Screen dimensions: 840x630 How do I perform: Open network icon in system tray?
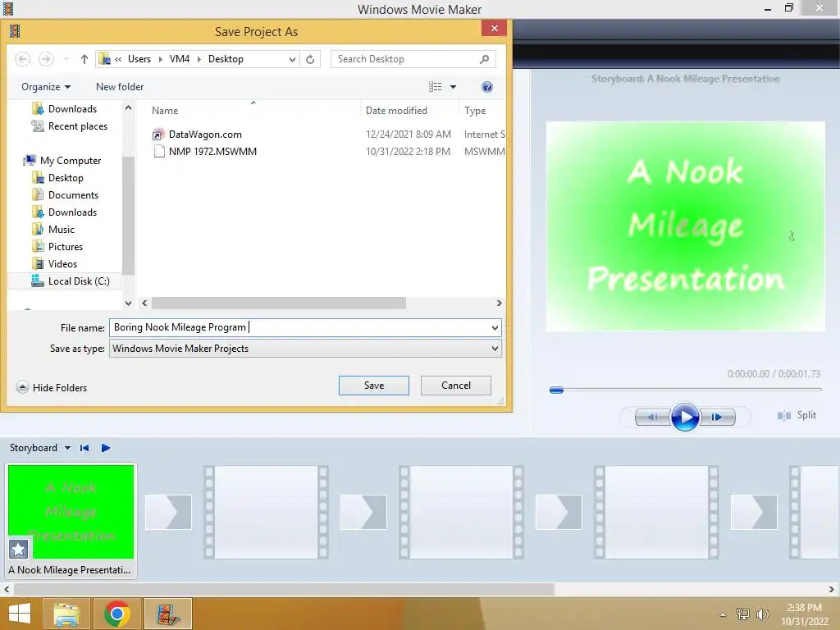(743, 614)
